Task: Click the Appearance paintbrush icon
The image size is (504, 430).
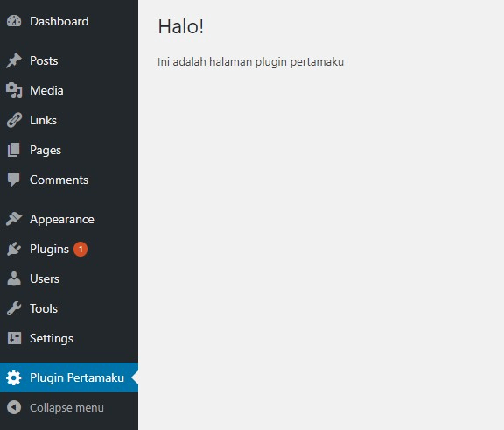Action: [14, 219]
